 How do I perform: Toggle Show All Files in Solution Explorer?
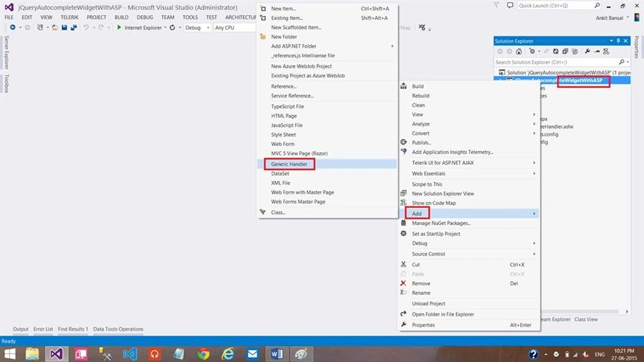[x=575, y=52]
